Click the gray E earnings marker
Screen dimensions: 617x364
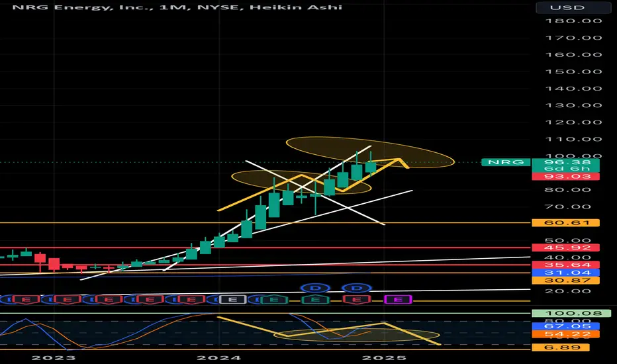(232, 300)
